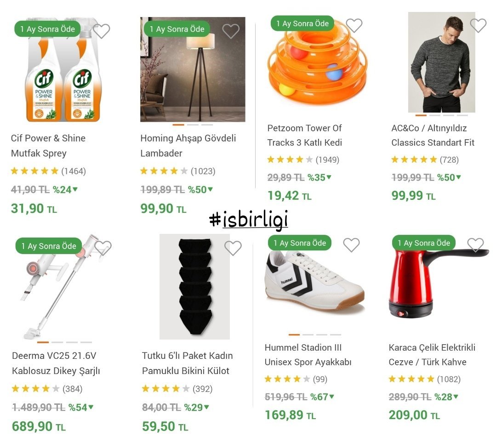Expand the %24 discount arrow on Cif
Viewport: 496px width, 448px height.
pos(75,189)
